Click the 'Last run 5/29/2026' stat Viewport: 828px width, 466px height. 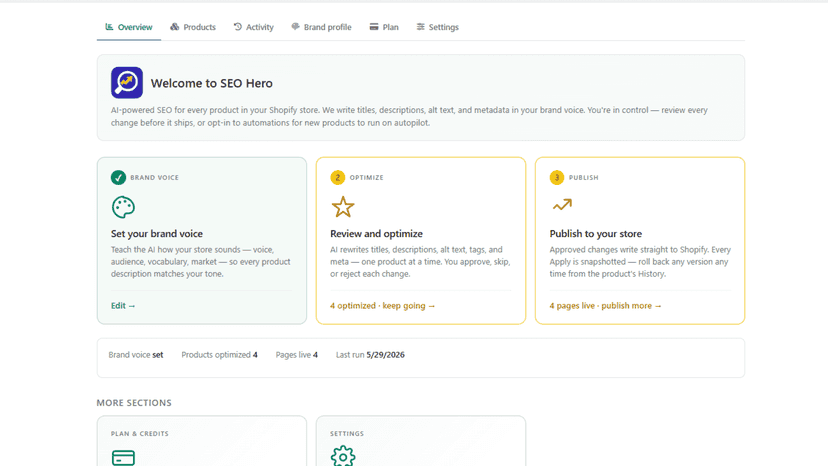[x=370, y=355]
